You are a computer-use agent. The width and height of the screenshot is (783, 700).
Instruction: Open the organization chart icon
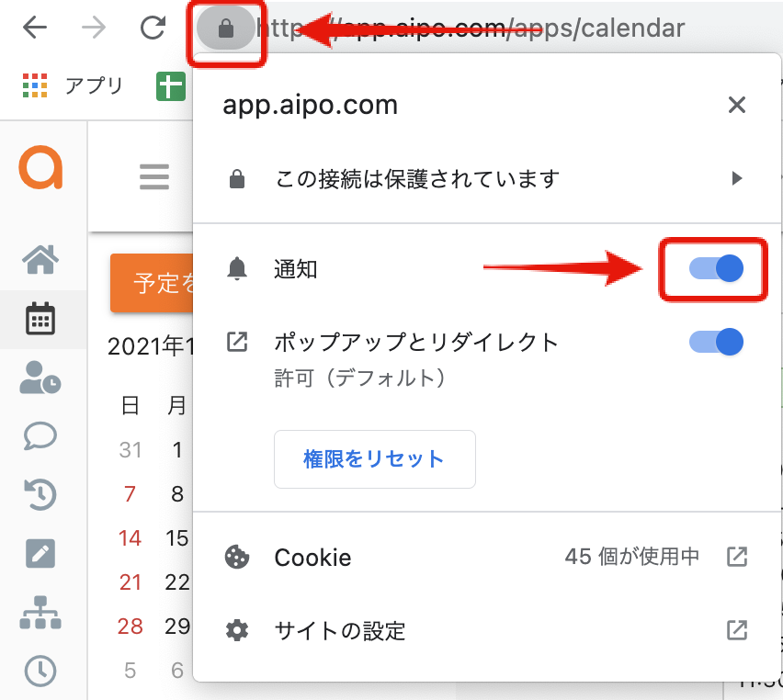(x=40, y=612)
